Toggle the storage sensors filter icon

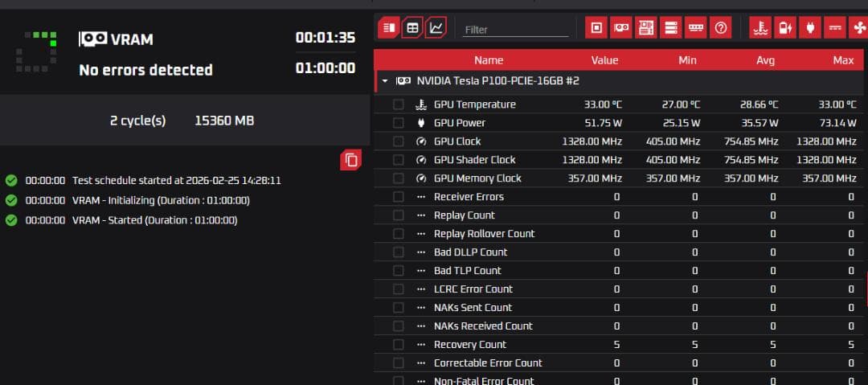point(671,27)
